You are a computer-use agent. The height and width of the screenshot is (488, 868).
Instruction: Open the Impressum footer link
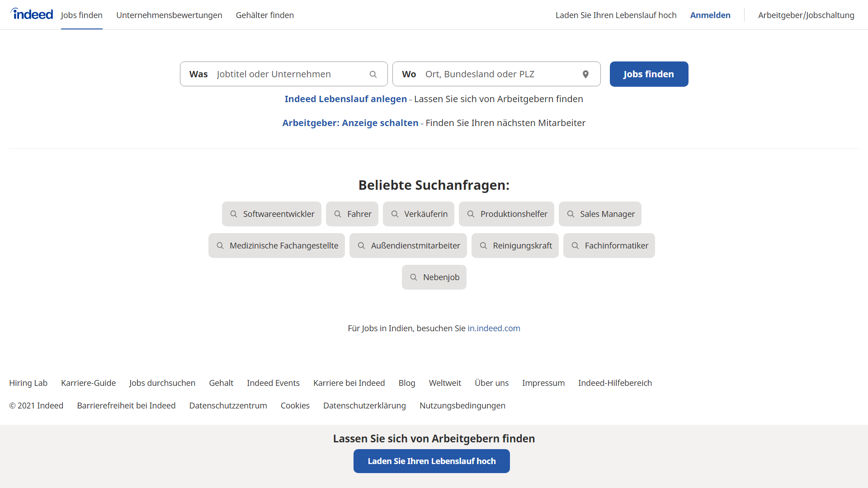543,383
